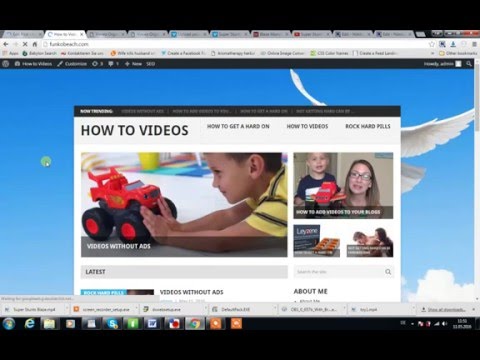Viewport: 480px width, 360px height.
Task: Click the taskbar clock
Action: (x=462, y=324)
